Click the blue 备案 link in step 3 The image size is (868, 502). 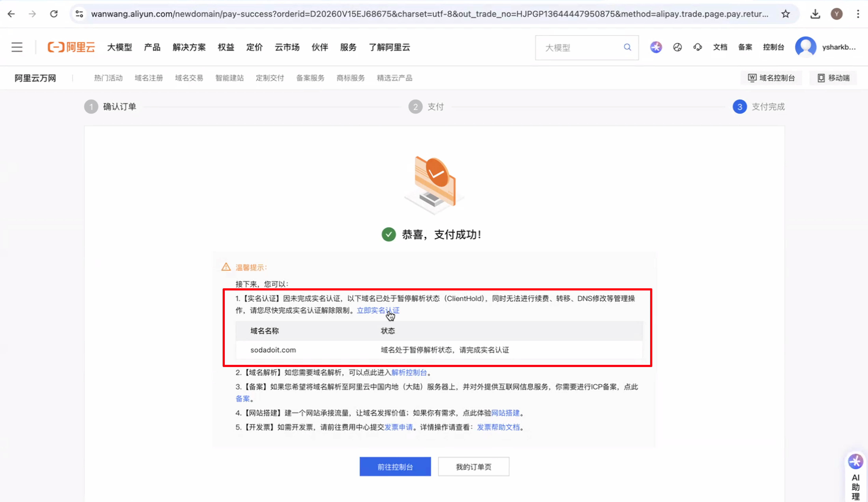pyautogui.click(x=243, y=399)
